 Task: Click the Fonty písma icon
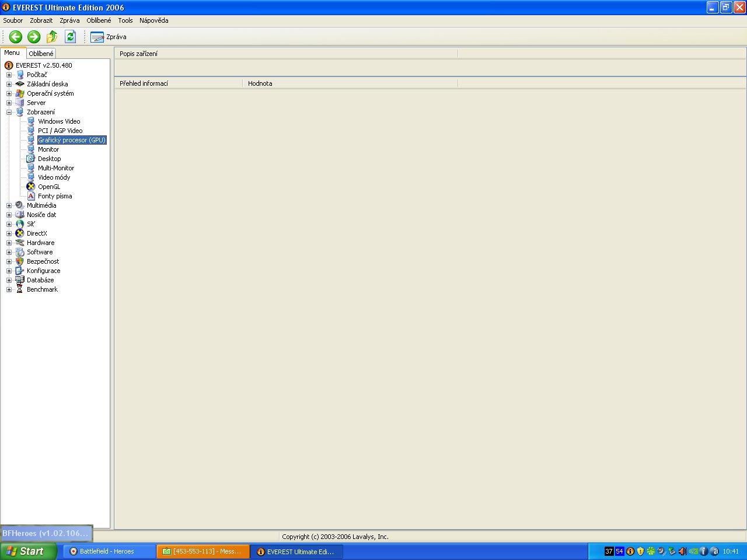click(31, 196)
